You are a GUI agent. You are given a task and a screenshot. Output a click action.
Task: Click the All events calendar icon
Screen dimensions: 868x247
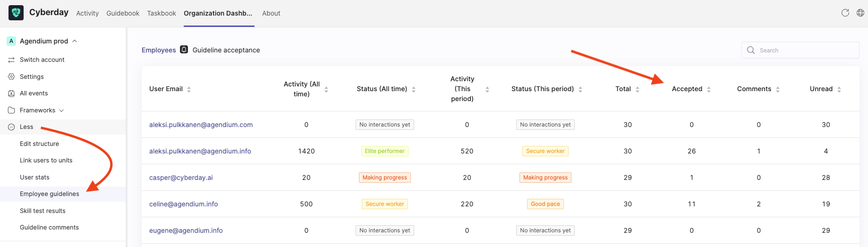point(11,94)
